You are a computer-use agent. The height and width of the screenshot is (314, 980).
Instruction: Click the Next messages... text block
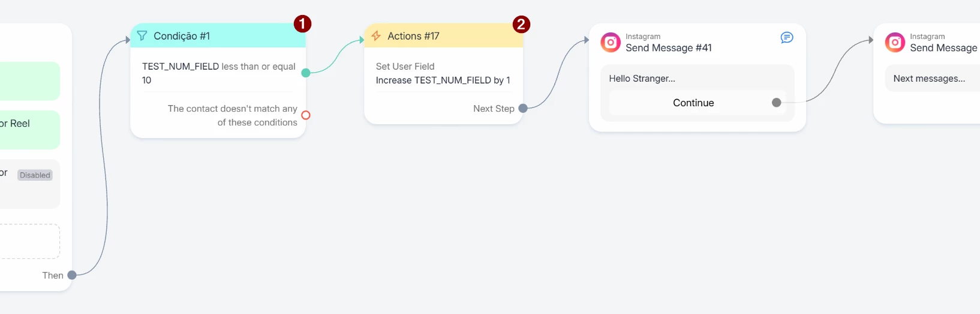click(x=929, y=79)
